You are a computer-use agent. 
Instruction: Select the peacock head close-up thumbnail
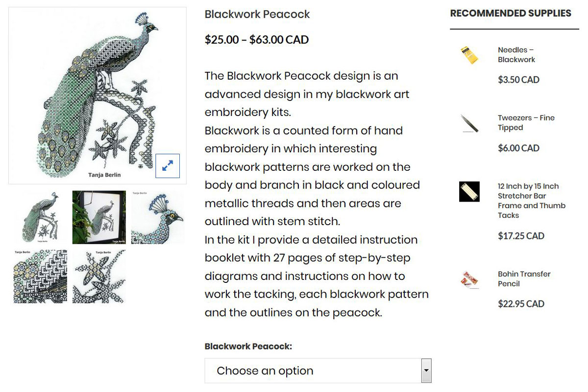[x=158, y=217]
